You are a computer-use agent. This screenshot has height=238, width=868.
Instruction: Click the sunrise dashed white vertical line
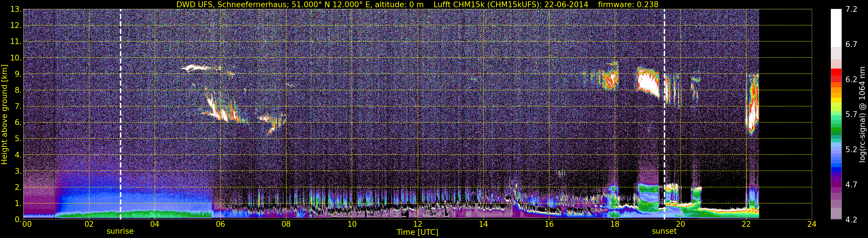[x=121, y=114]
